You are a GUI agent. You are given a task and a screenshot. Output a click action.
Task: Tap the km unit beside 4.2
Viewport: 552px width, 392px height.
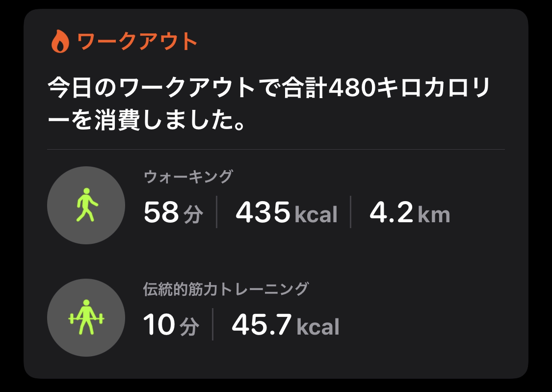(434, 215)
